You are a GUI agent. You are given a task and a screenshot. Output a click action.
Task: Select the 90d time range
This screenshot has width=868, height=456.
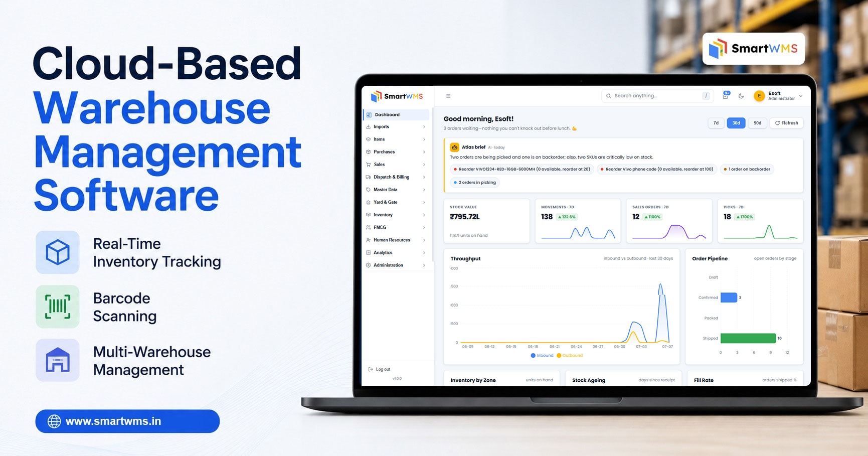[757, 123]
